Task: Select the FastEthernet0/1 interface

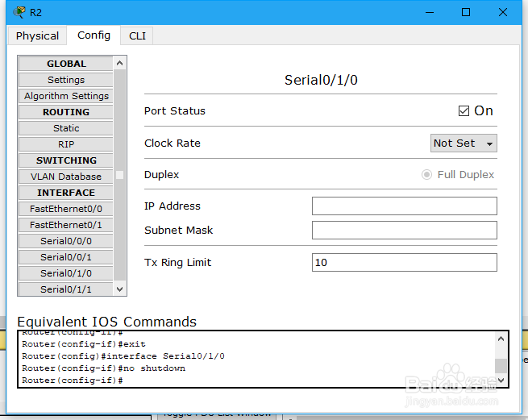Action: click(x=66, y=225)
